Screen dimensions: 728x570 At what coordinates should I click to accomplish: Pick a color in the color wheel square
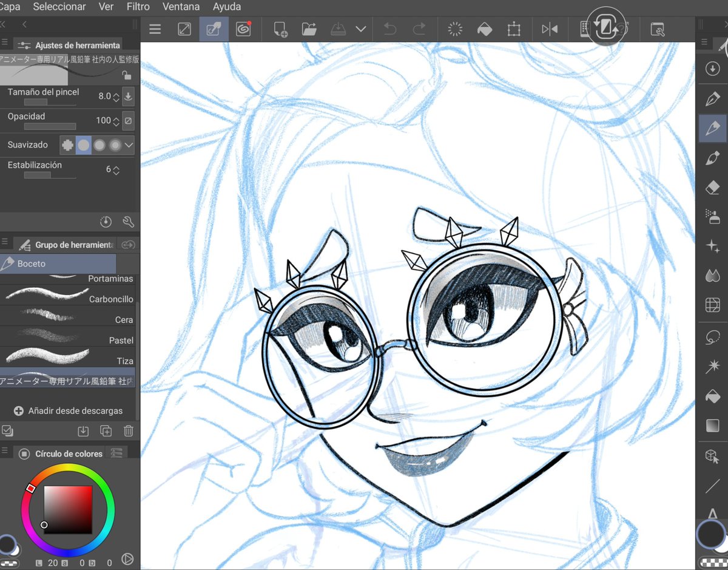[x=68, y=509]
